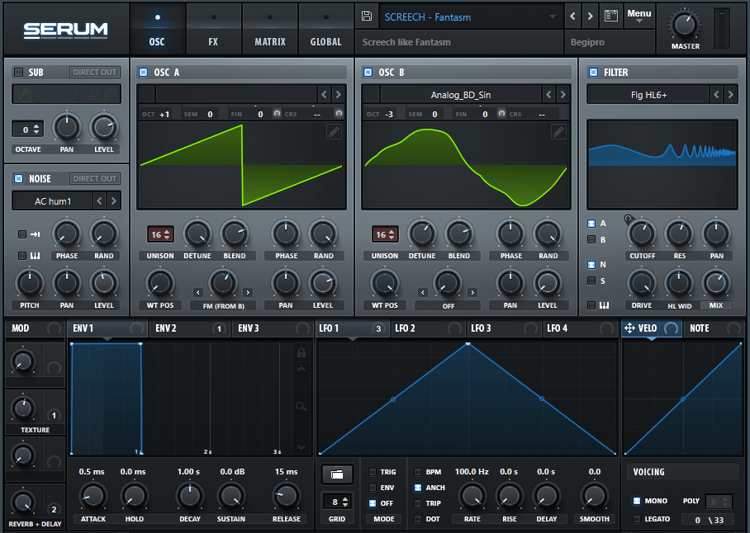Select the LFO 2 tab

click(x=428, y=328)
